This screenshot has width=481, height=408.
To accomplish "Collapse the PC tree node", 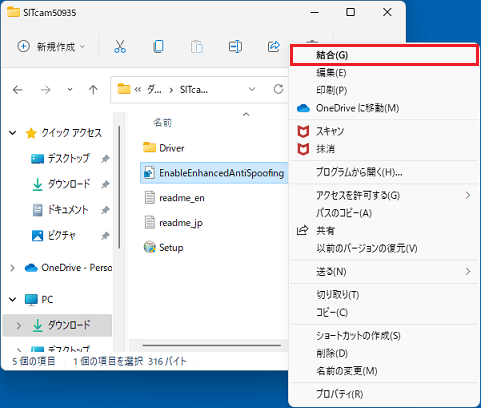I will coord(13,299).
